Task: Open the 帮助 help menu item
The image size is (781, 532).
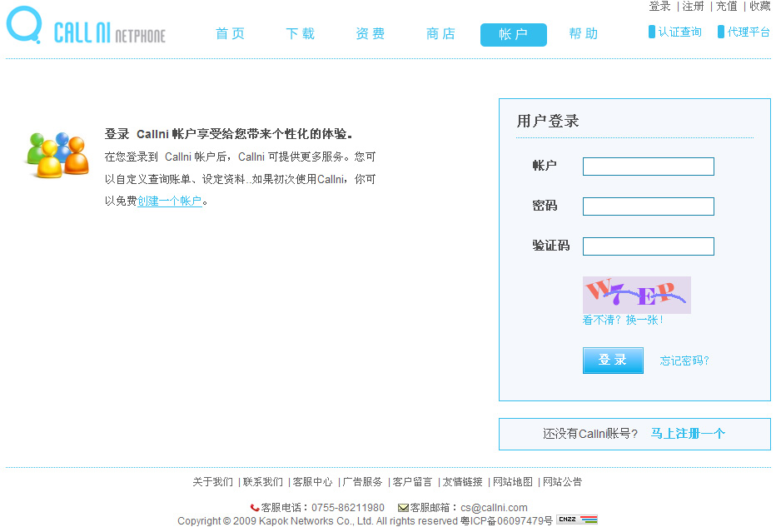Action: 584,34
